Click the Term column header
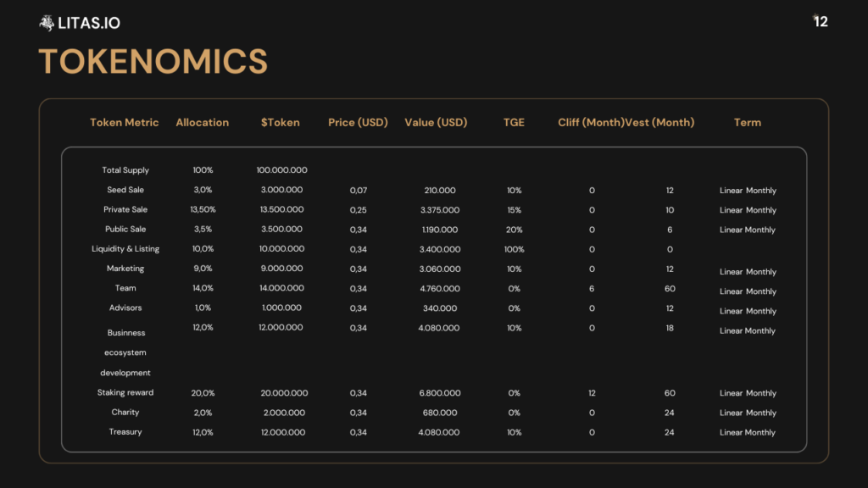Viewport: 868px width, 488px height. [x=747, y=123]
